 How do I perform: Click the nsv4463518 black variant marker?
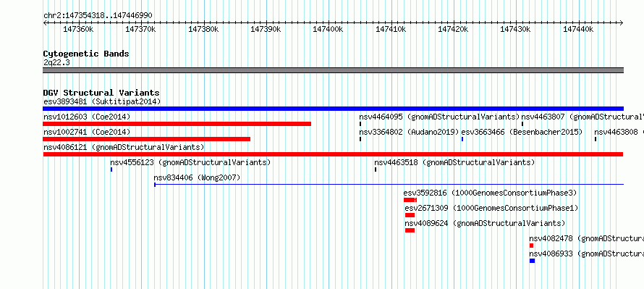click(x=376, y=169)
